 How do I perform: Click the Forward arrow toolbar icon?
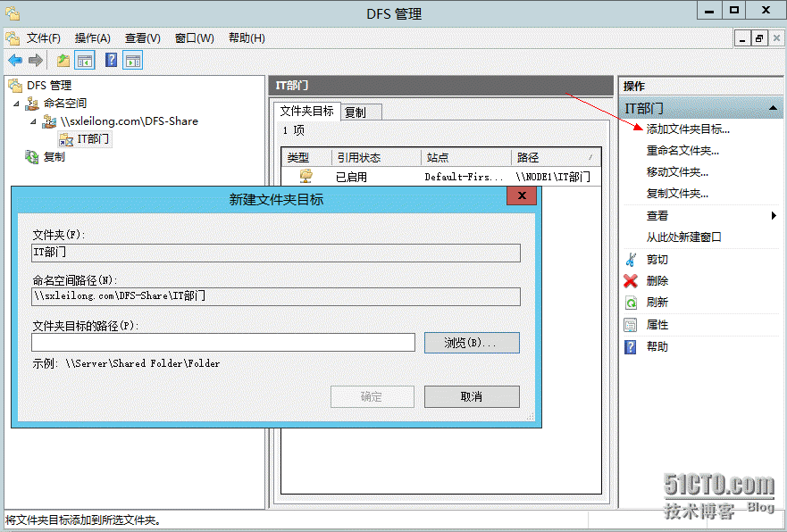tap(35, 61)
